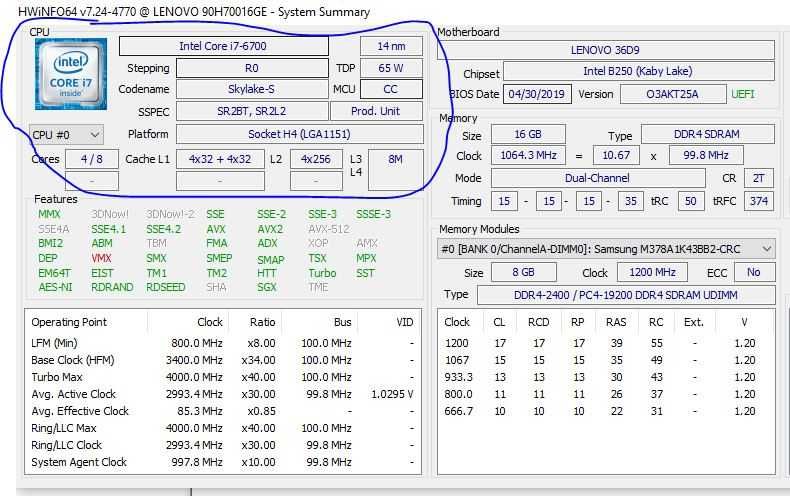Click the Intel Core i7 logo image
The height and width of the screenshot is (496, 790).
point(71,74)
